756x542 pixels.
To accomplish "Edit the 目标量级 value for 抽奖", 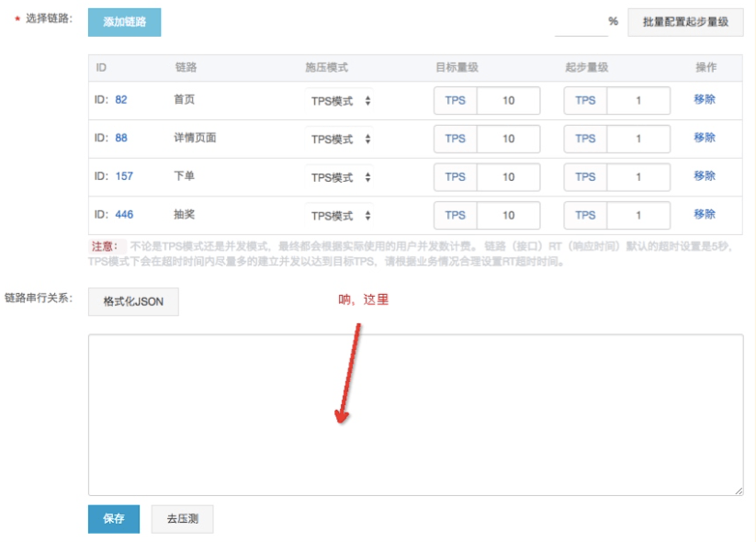I will coord(508,215).
